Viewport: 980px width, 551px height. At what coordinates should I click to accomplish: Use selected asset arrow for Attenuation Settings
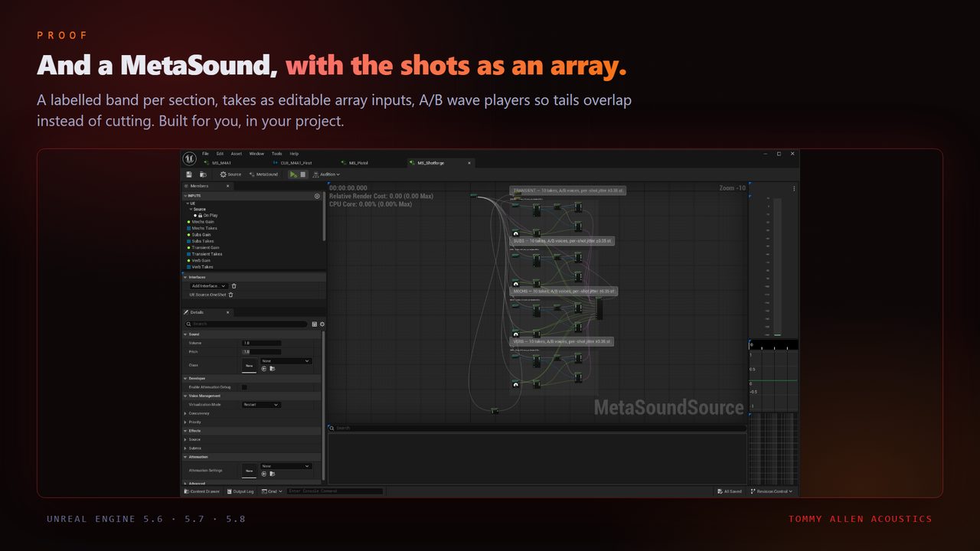(x=264, y=474)
